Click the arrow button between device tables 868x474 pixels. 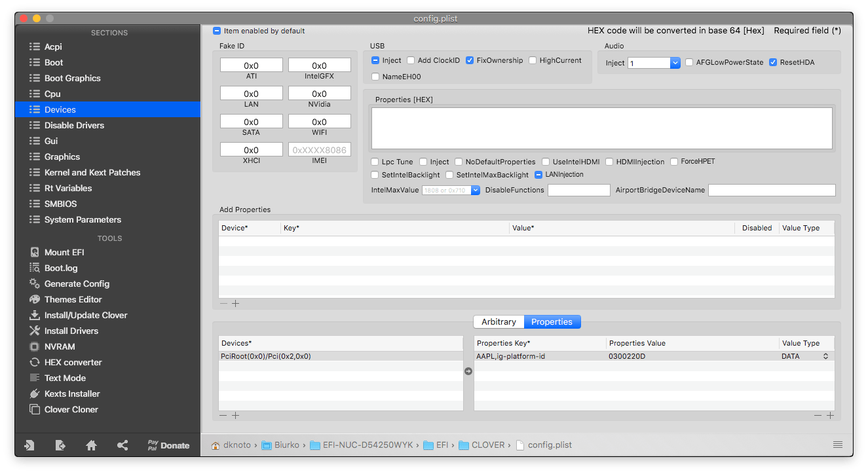click(468, 371)
